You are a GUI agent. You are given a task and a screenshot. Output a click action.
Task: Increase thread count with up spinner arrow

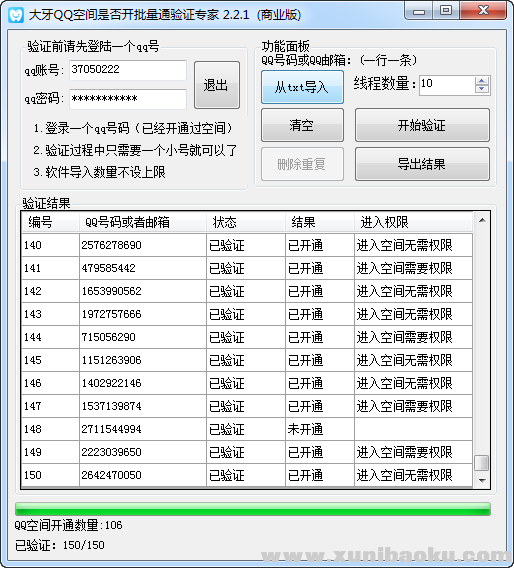(482, 81)
